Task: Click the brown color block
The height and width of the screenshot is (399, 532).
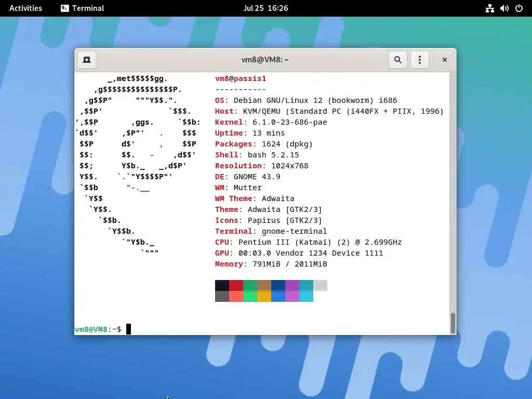Action: (x=264, y=285)
